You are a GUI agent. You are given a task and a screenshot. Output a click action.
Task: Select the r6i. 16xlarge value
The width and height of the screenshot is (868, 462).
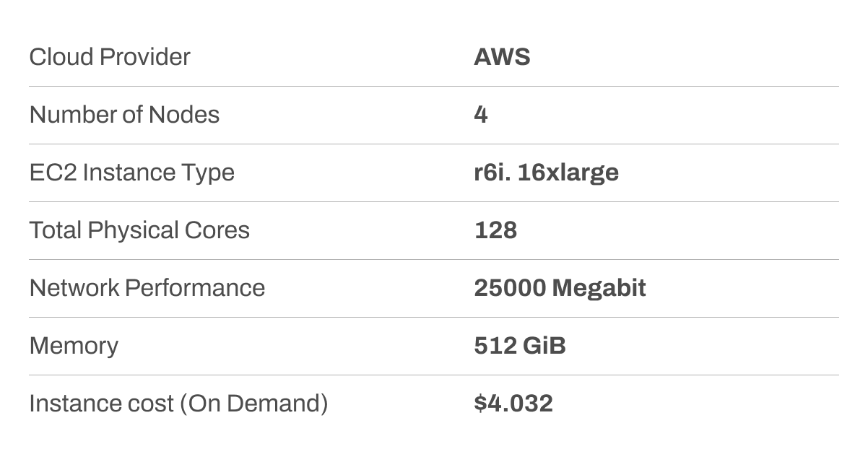coord(547,173)
